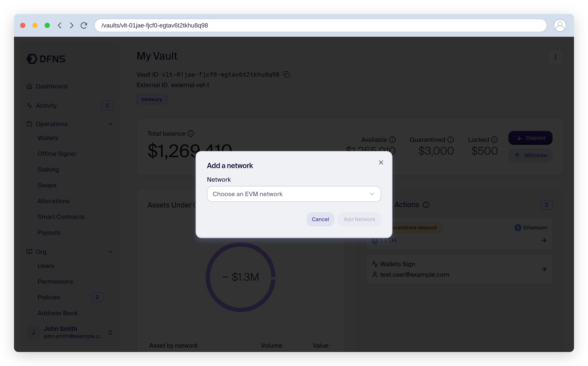Collapse the Operations section chevron
Viewport: 588px width, 366px height.
coord(110,124)
